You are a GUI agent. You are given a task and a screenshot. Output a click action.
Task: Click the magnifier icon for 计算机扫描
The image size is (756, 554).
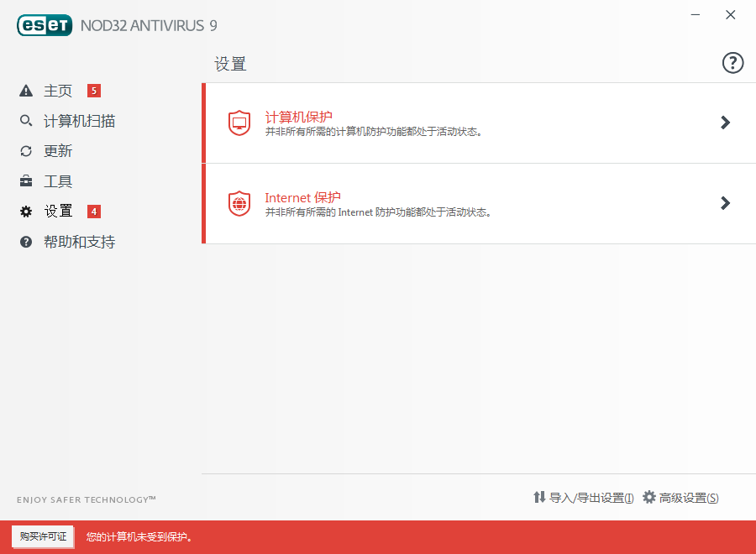click(x=26, y=121)
